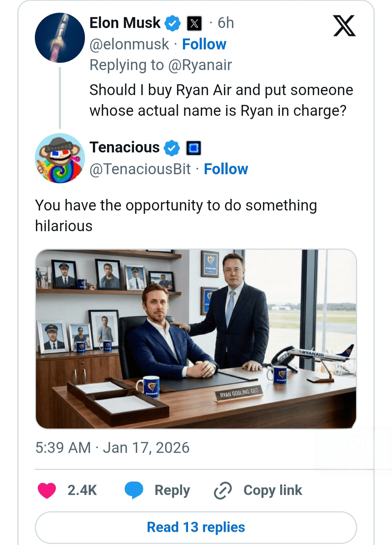The image size is (392, 545).
Task: Follow the @TenaciousBit account
Action: click(x=226, y=169)
